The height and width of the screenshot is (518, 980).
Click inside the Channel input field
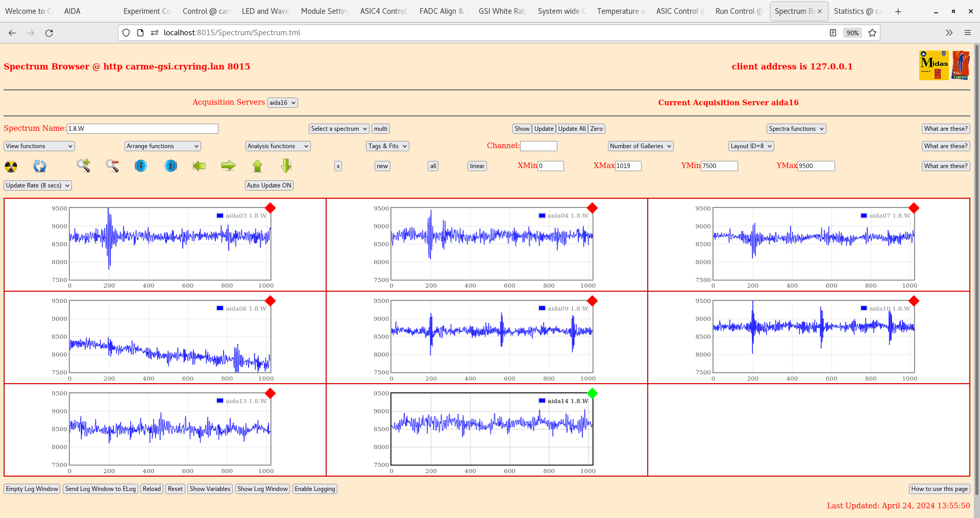click(538, 146)
